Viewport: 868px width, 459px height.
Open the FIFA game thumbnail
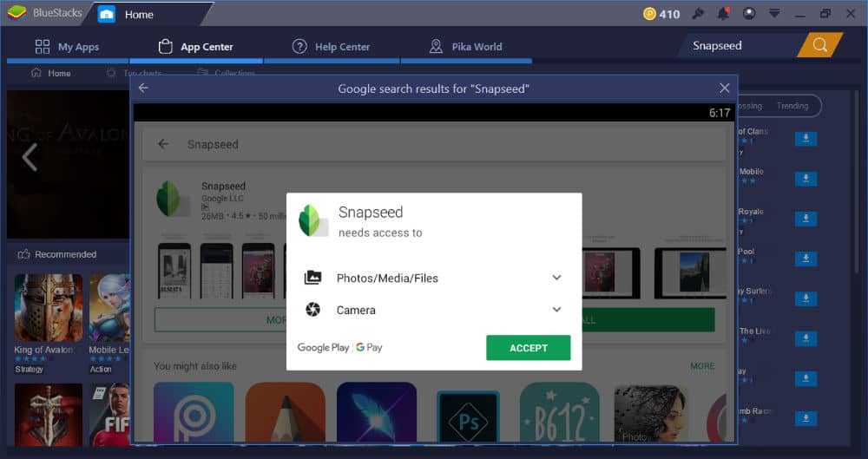pos(109,416)
